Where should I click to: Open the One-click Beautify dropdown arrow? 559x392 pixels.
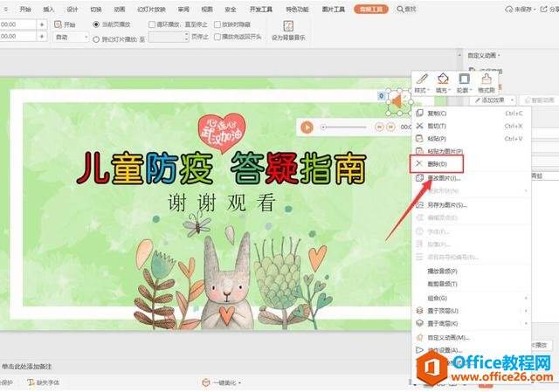240,382
